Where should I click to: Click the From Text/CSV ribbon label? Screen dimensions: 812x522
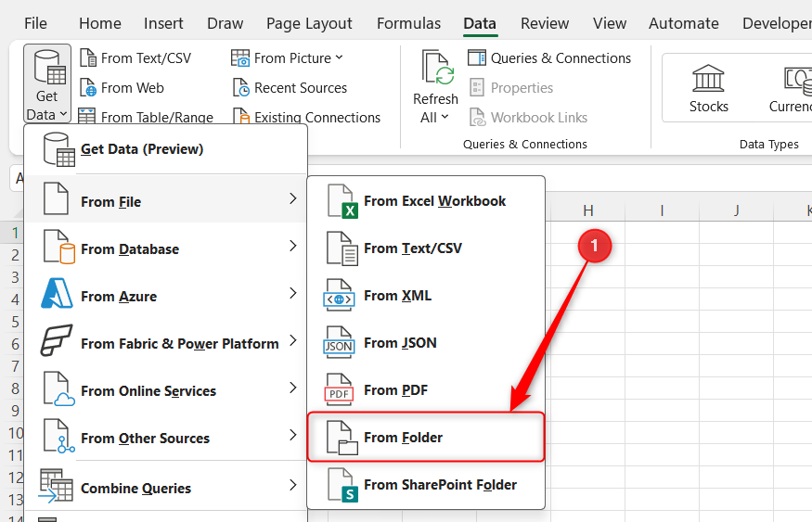(x=146, y=57)
